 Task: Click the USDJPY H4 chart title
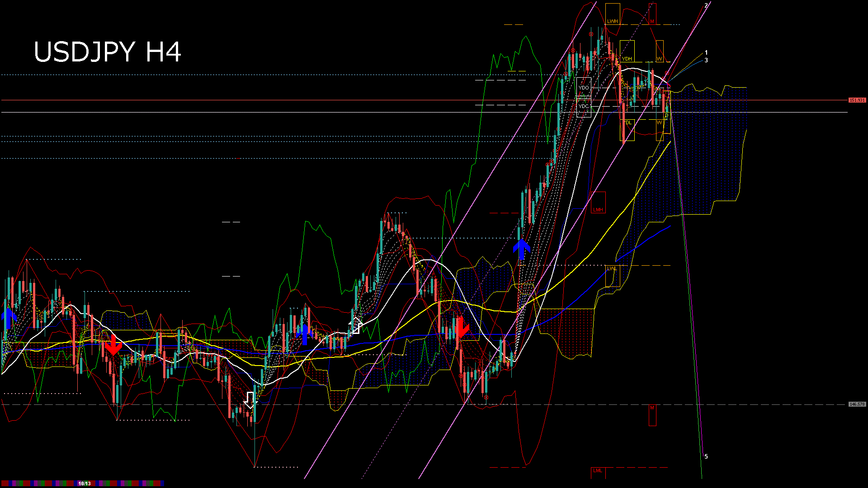coord(108,52)
